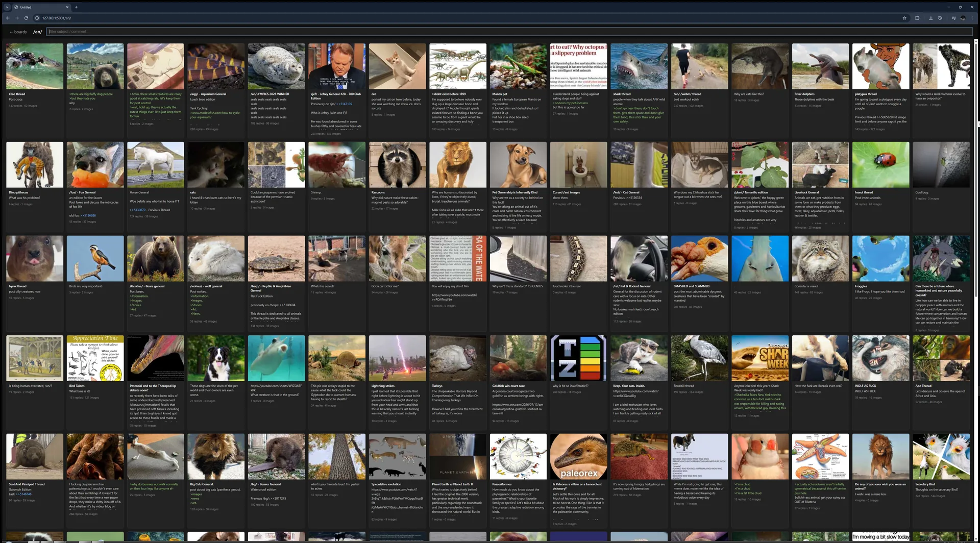Open the browser history icon
The height and width of the screenshot is (543, 980).
pyautogui.click(x=940, y=18)
